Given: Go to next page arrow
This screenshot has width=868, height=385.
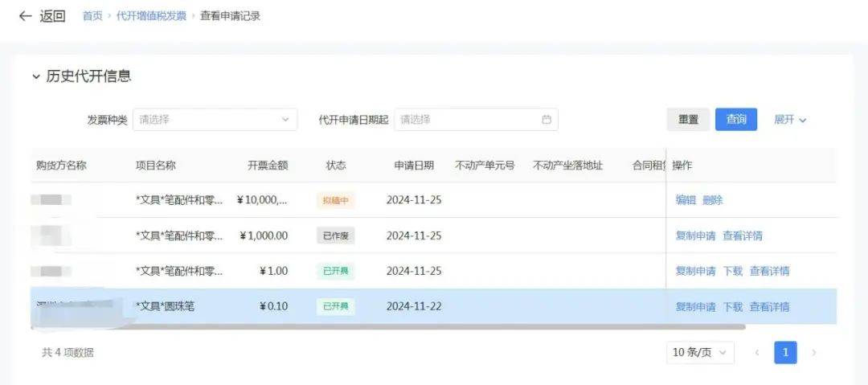Looking at the screenshot, I should (813, 352).
